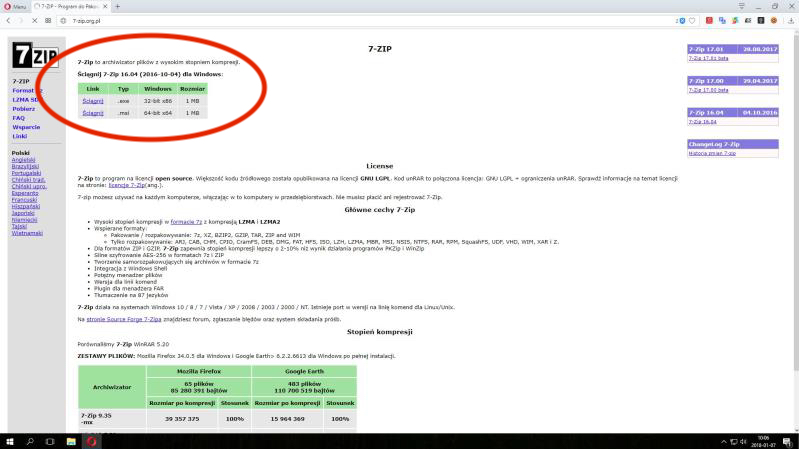Open the black square extension icon
The image size is (799, 450).
coord(761,20)
